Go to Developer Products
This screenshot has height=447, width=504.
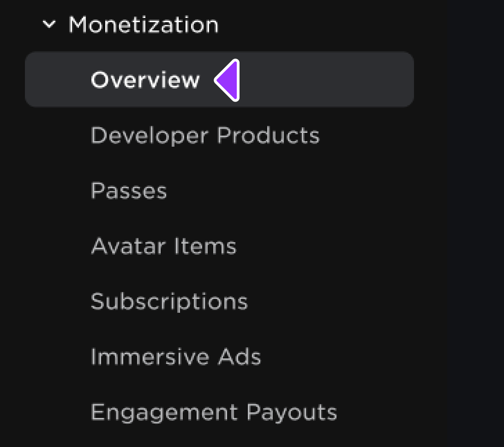pos(205,136)
